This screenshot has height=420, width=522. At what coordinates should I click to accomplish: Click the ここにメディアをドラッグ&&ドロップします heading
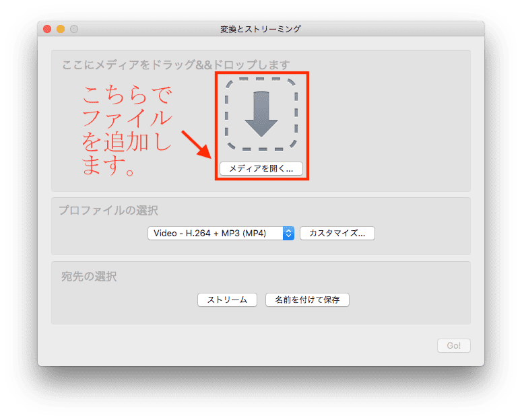[x=176, y=65]
